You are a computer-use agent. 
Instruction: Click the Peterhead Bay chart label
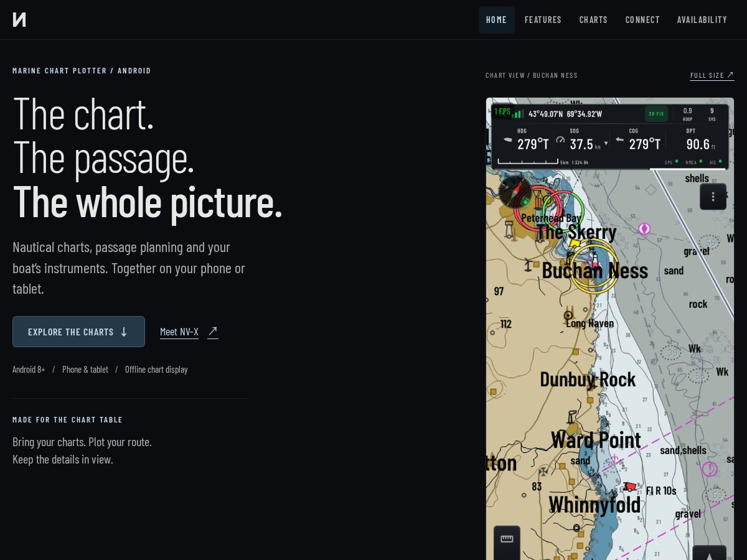point(551,218)
